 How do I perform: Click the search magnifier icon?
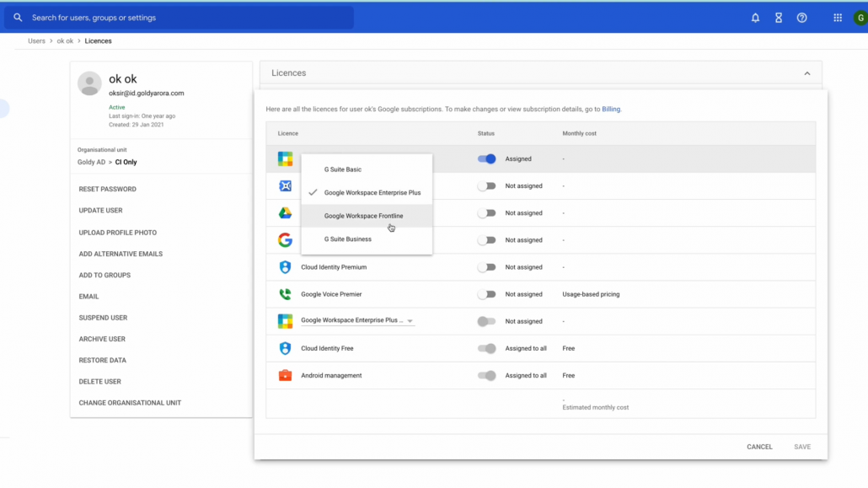[x=18, y=17]
